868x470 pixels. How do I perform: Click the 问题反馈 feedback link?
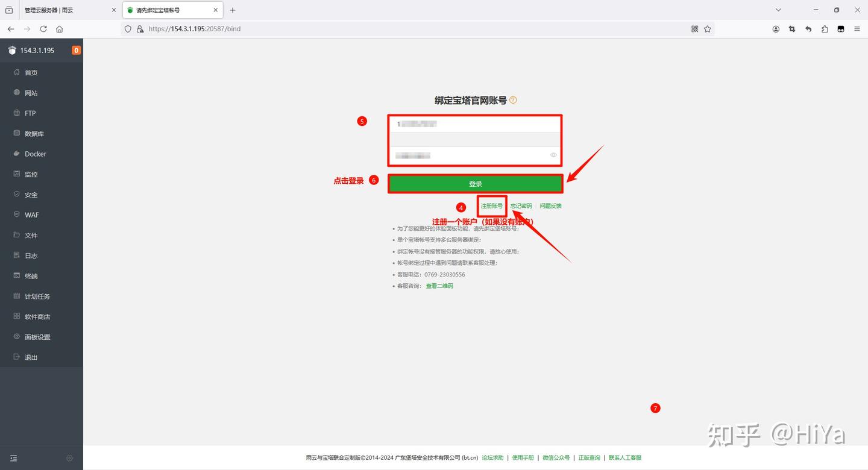click(x=550, y=206)
